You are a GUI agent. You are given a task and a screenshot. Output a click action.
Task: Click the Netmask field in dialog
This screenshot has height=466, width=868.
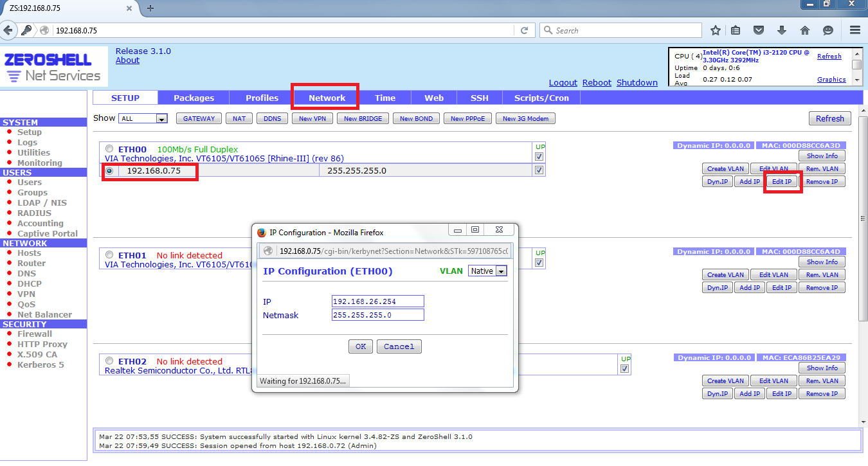[x=378, y=315]
